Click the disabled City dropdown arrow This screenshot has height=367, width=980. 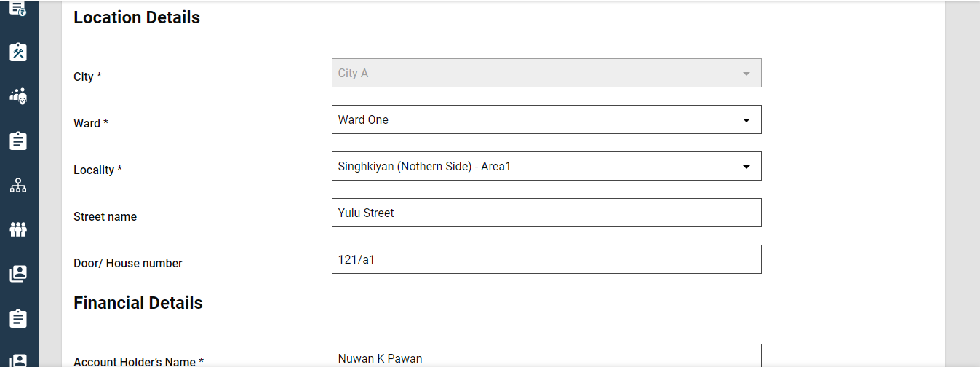coord(746,74)
